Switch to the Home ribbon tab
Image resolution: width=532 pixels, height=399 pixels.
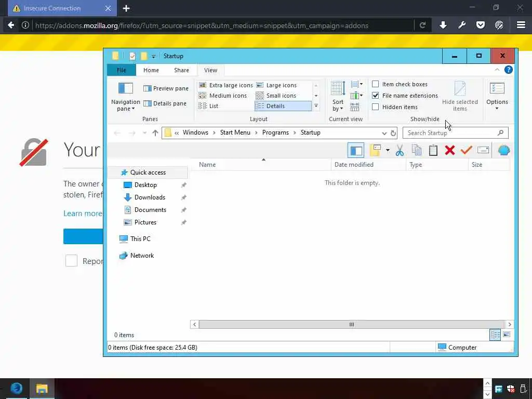pyautogui.click(x=151, y=70)
